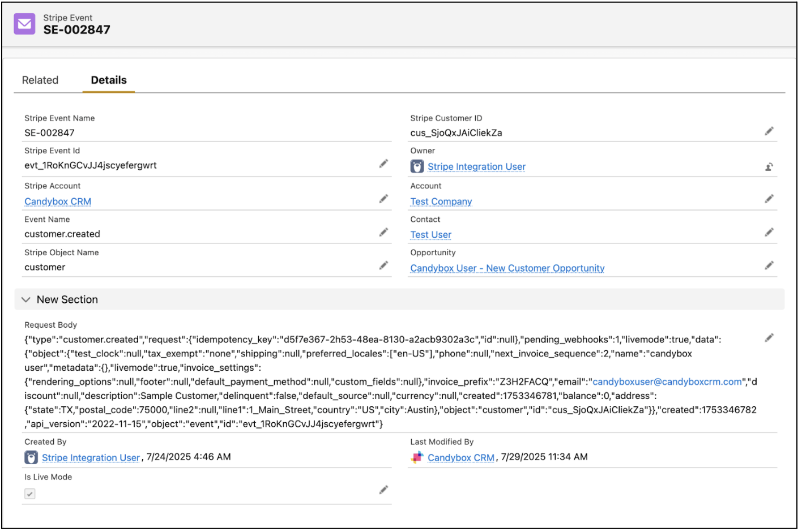
Task: Click the change owner icon
Action: 769,167
